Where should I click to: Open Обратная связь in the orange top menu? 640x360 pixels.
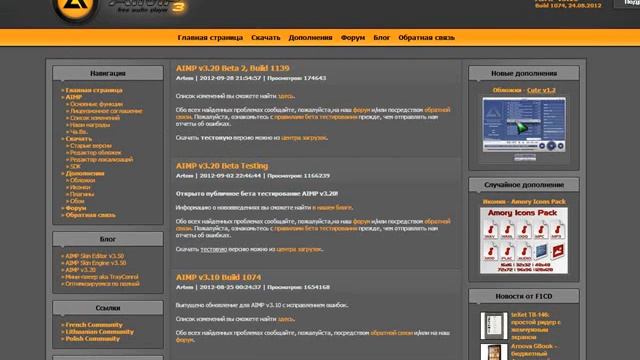(x=427, y=38)
